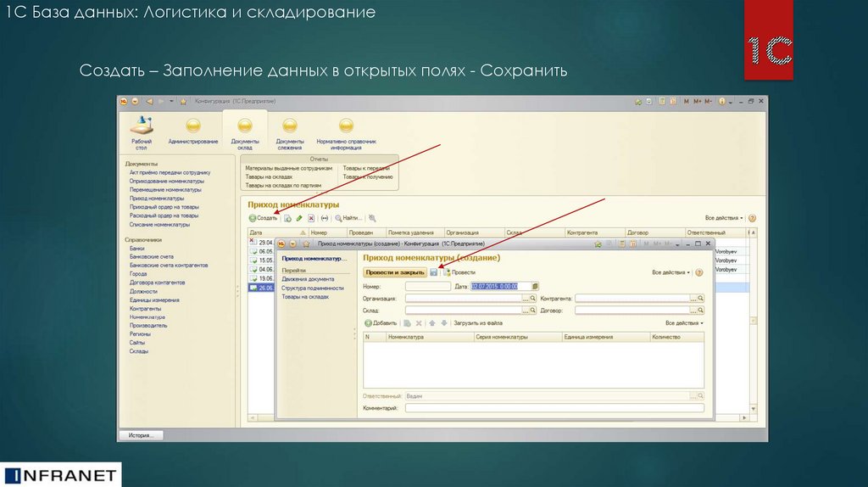
Task: Open Расходный ордер на товары
Action: pyautogui.click(x=164, y=216)
